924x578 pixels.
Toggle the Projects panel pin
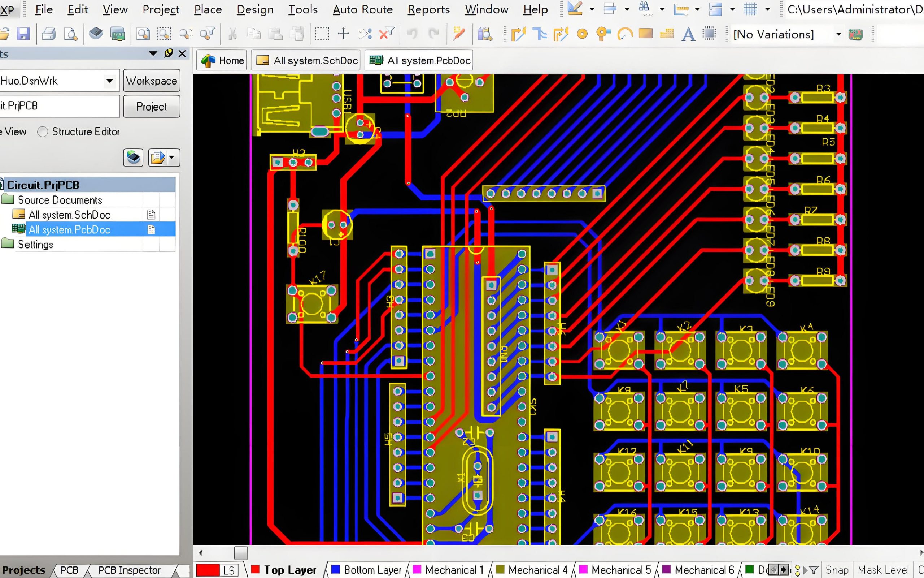[x=169, y=53]
